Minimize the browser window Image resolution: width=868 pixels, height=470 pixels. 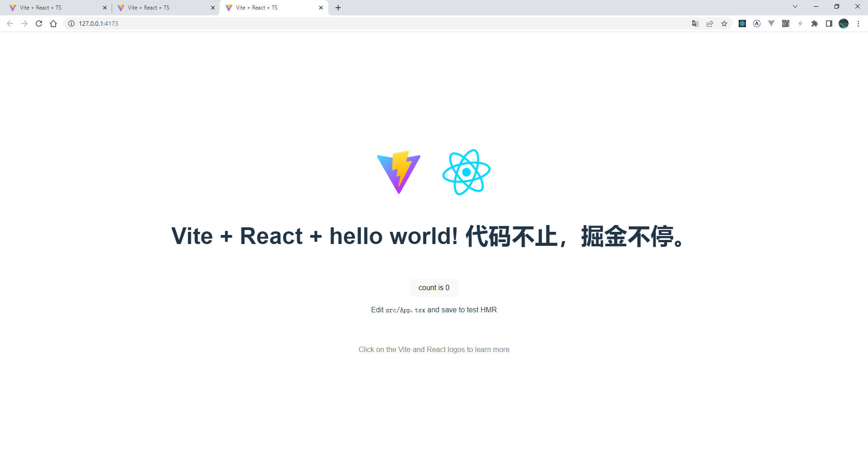click(816, 6)
